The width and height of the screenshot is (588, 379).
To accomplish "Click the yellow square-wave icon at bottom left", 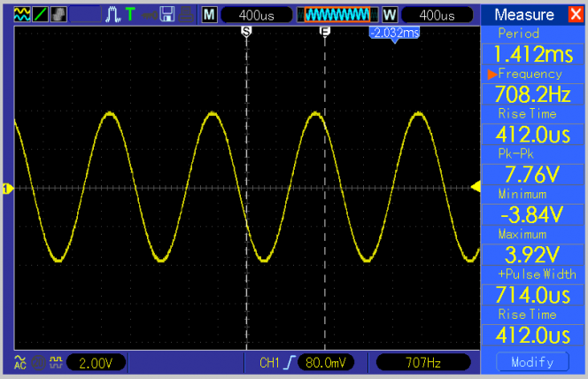I will 55,362.
